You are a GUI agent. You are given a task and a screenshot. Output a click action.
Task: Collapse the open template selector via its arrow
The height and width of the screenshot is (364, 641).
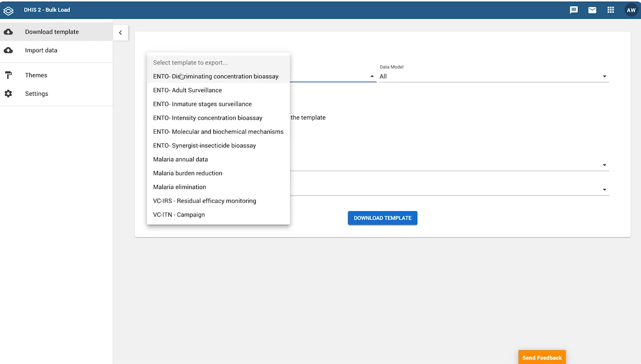(372, 75)
